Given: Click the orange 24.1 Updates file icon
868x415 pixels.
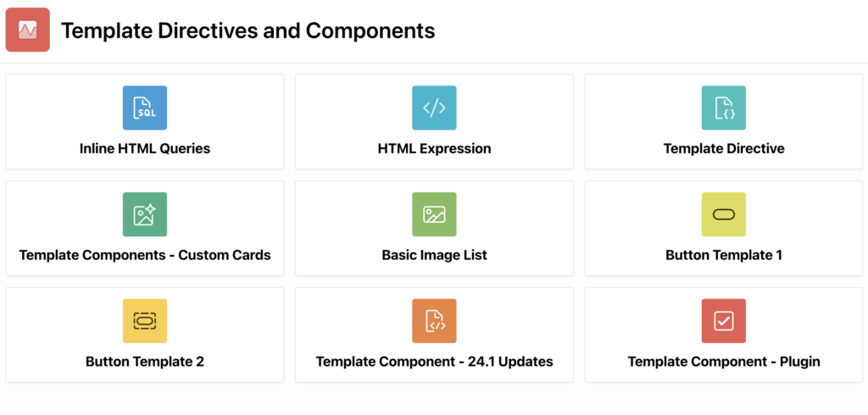Looking at the screenshot, I should (x=434, y=321).
